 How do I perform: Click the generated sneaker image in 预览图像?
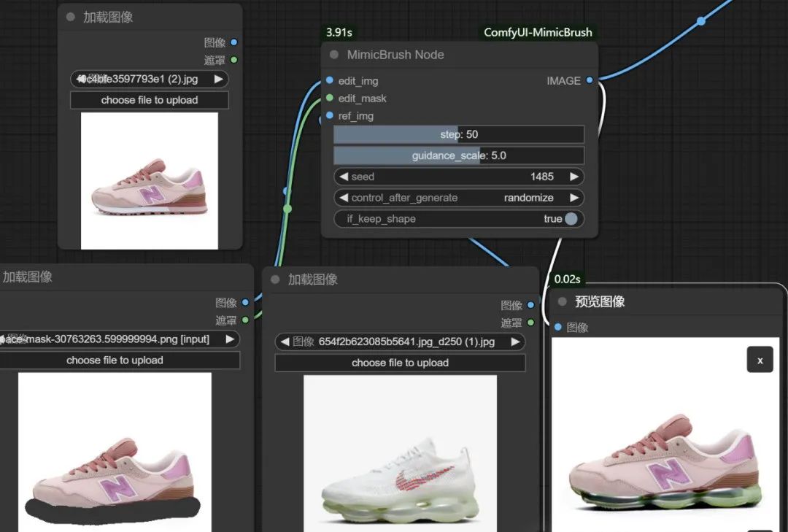[665, 434]
